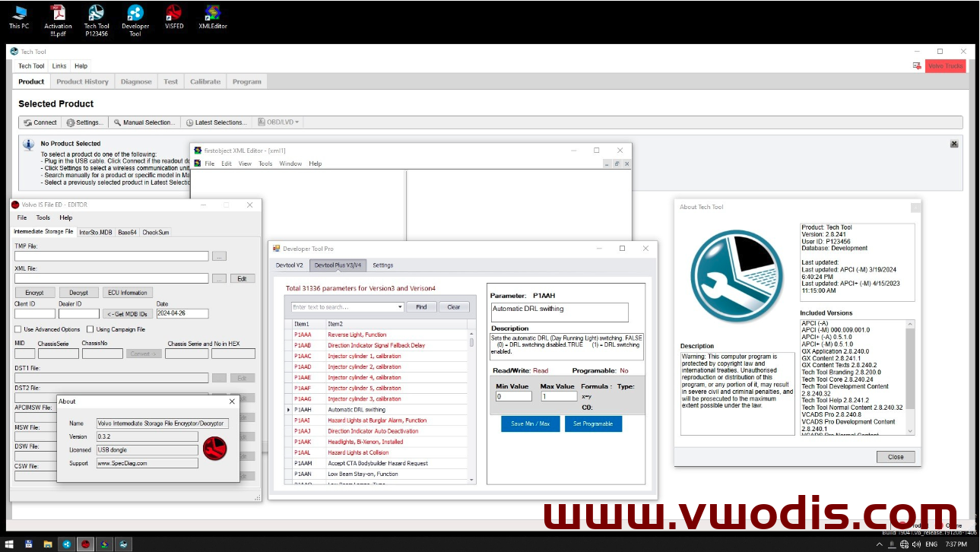Click the XML File Edit button
Viewport: 980px width, 552px height.
coord(242,279)
